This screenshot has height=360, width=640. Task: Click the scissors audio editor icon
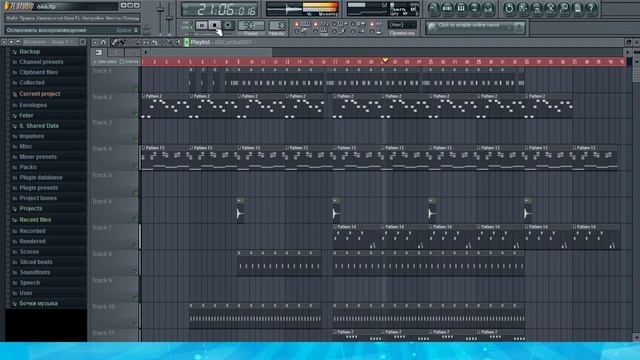click(x=550, y=8)
